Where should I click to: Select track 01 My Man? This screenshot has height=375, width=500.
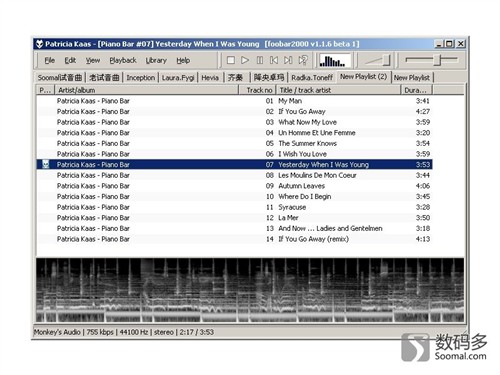[234, 101]
